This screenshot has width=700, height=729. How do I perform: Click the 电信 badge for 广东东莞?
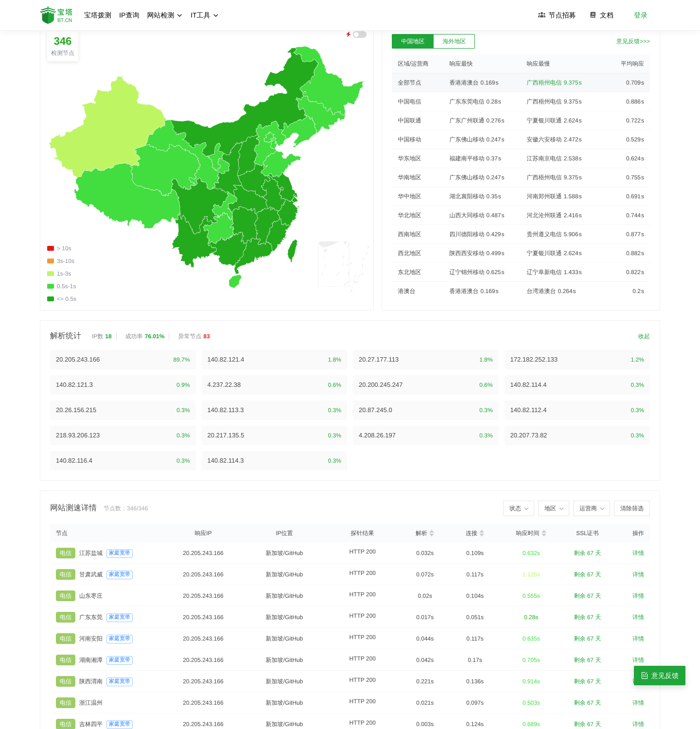[x=66, y=617]
